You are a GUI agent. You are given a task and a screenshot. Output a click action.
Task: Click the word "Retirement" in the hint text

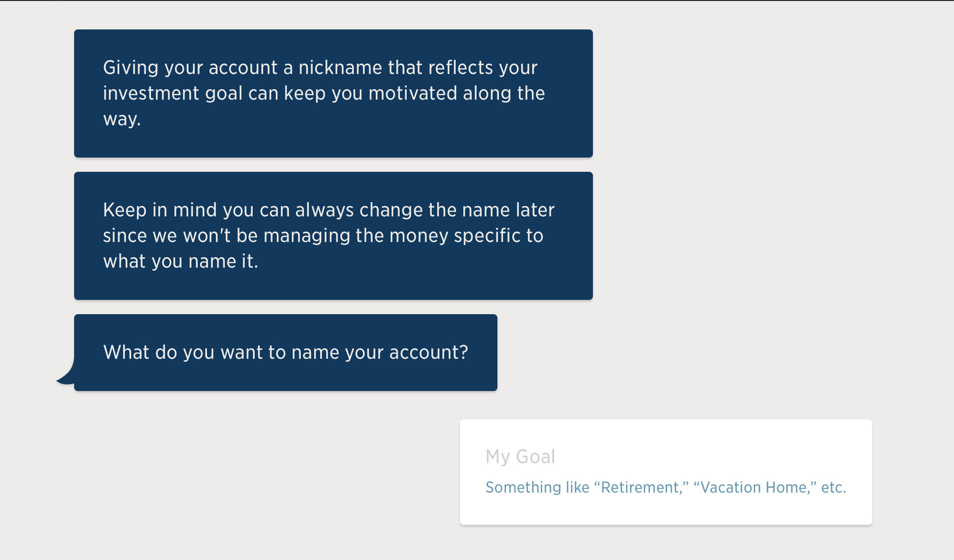(x=639, y=487)
